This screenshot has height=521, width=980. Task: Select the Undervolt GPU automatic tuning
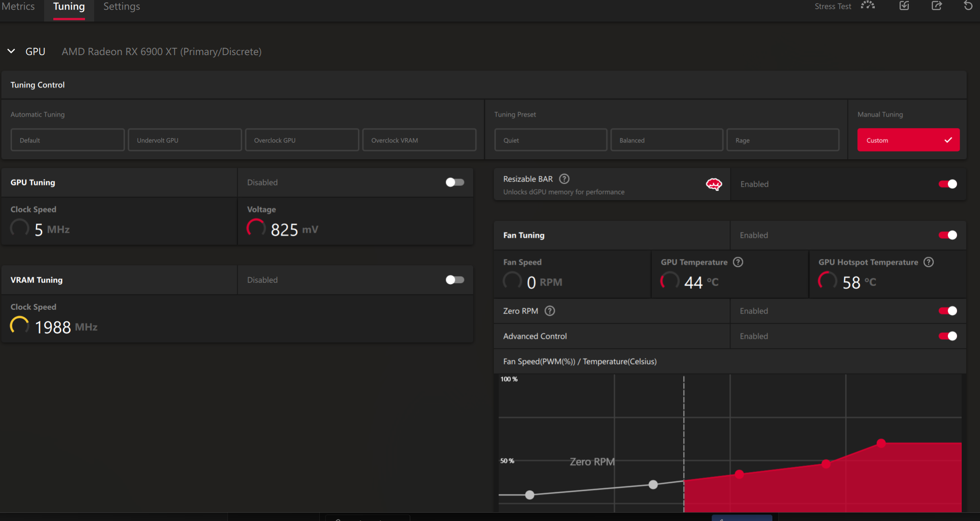pos(185,140)
